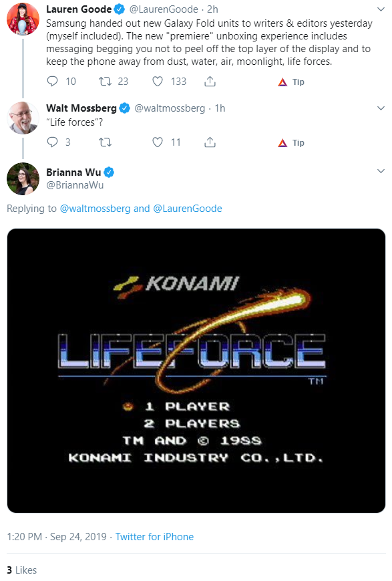
Task: Open dropdown chevron on Lauren Goode's tweet
Action: 381,9
